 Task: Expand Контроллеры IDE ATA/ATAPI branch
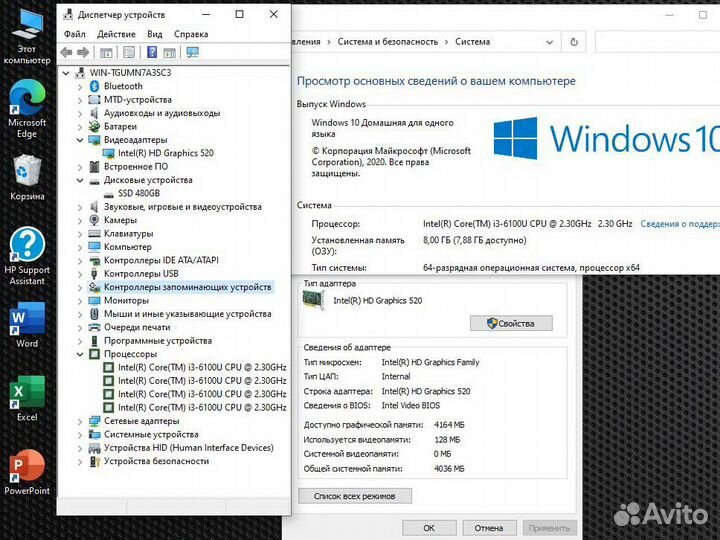[80, 260]
